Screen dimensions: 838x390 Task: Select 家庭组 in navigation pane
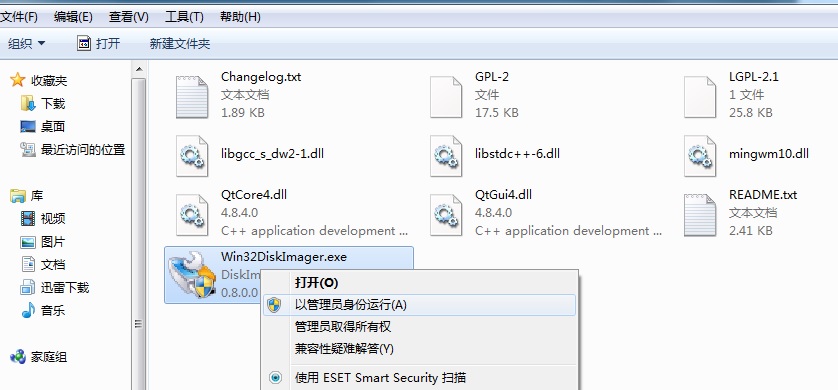pos(49,357)
